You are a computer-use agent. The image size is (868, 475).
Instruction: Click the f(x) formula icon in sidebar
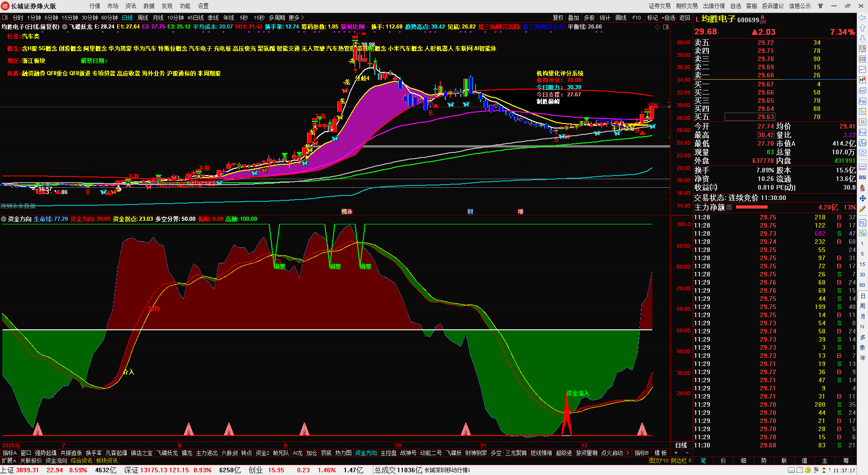[x=862, y=143]
